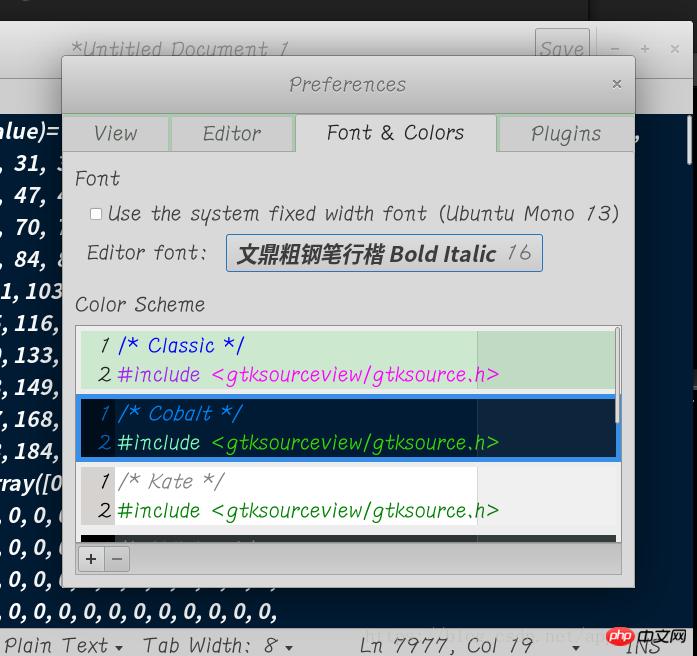Viewport: 697px width, 656px height.
Task: Close the Preferences dialog
Action: tap(617, 84)
